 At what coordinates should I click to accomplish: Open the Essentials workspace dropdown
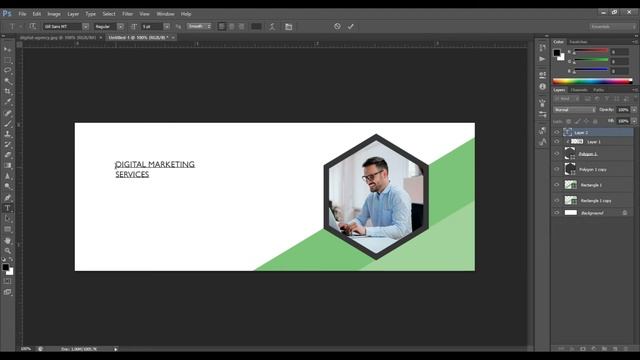coord(613,27)
